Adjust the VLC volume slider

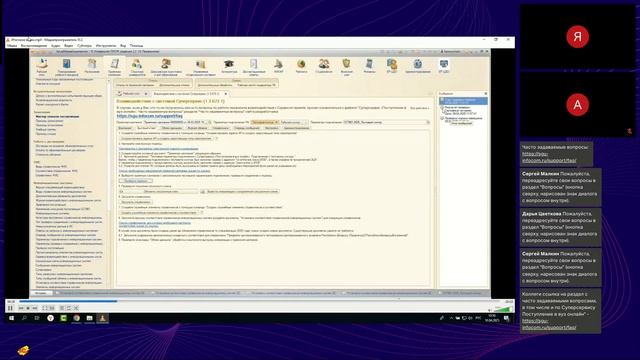[504, 309]
